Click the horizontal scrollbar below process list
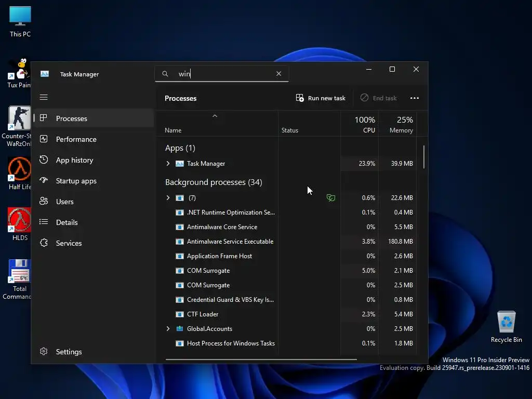This screenshot has width=532, height=399. (261, 359)
